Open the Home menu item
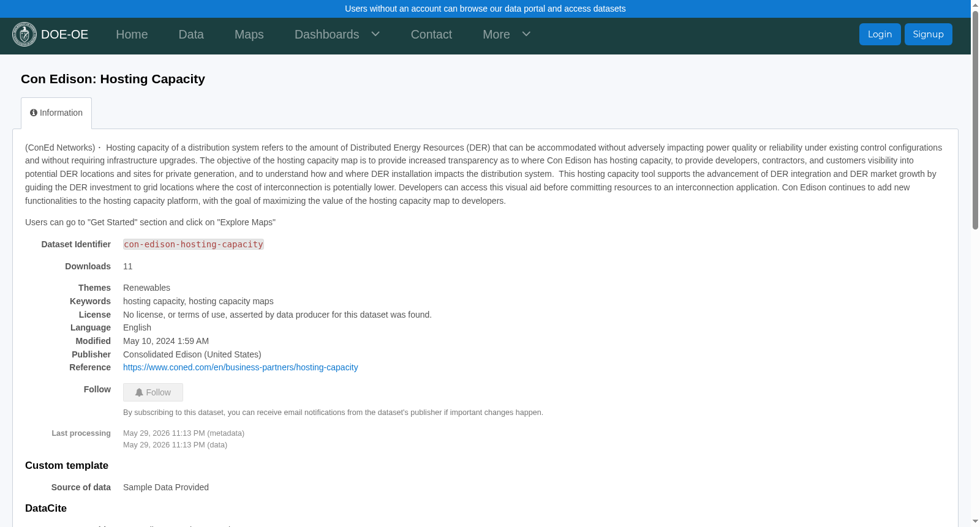 coord(132,34)
